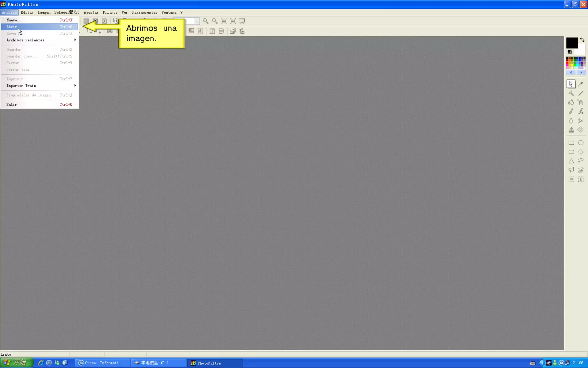The height and width of the screenshot is (368, 588).
Task: Click the black foreground color swatch
Action: pyautogui.click(x=571, y=43)
